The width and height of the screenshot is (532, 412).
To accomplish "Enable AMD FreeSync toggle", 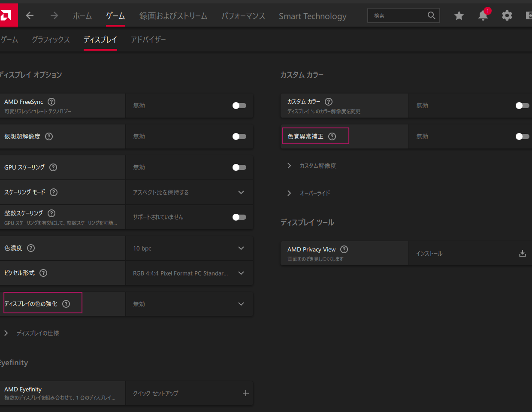I will pos(239,106).
